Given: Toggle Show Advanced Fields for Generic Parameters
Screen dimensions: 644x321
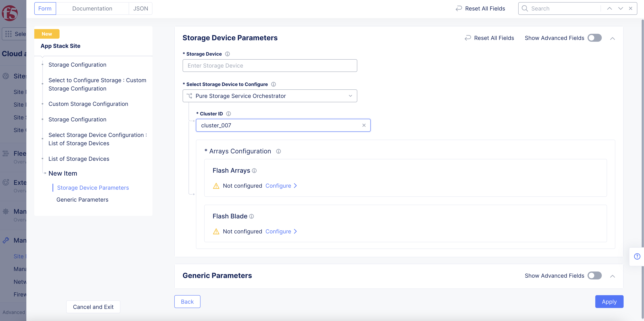Looking at the screenshot, I should coord(595,276).
